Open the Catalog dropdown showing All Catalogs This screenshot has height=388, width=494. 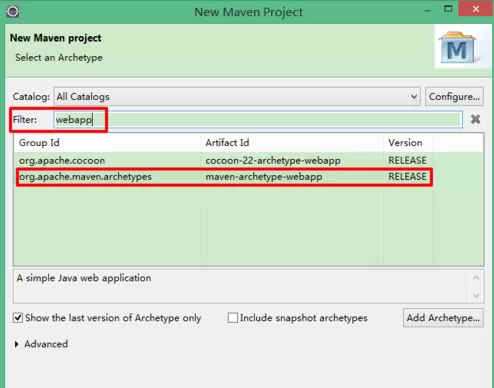tap(237, 97)
